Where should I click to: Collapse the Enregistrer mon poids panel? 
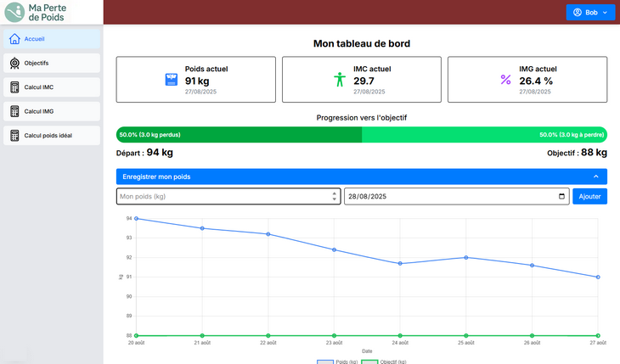595,176
